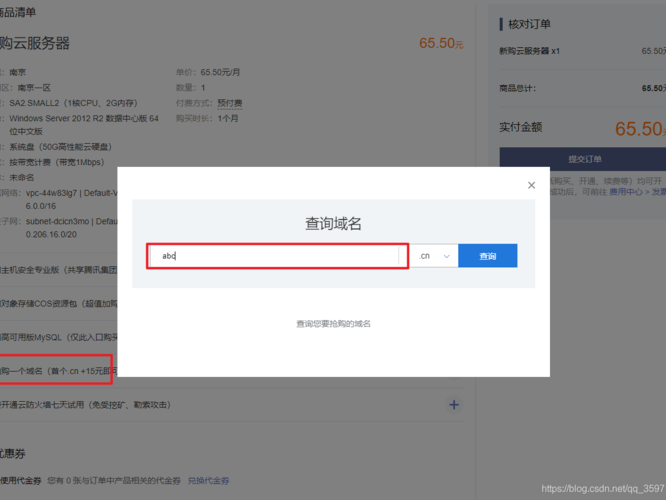
Task: Click the 按带宽计费 bandwidth text
Action: coord(57,162)
